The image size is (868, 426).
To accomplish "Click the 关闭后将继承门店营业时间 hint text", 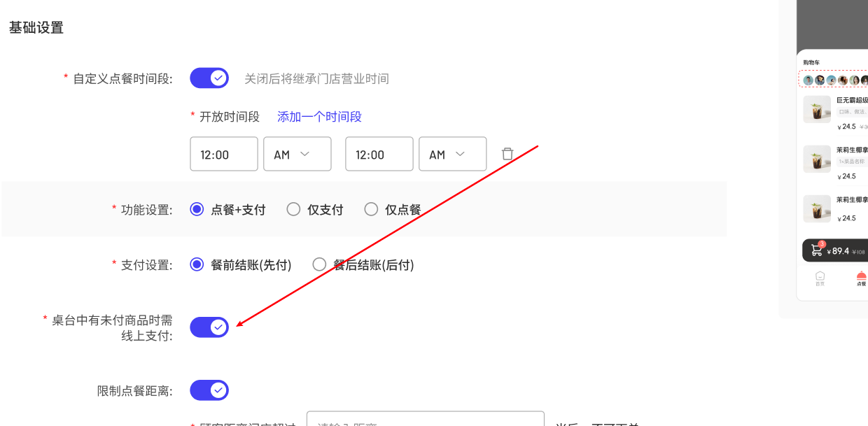I will (x=316, y=78).
